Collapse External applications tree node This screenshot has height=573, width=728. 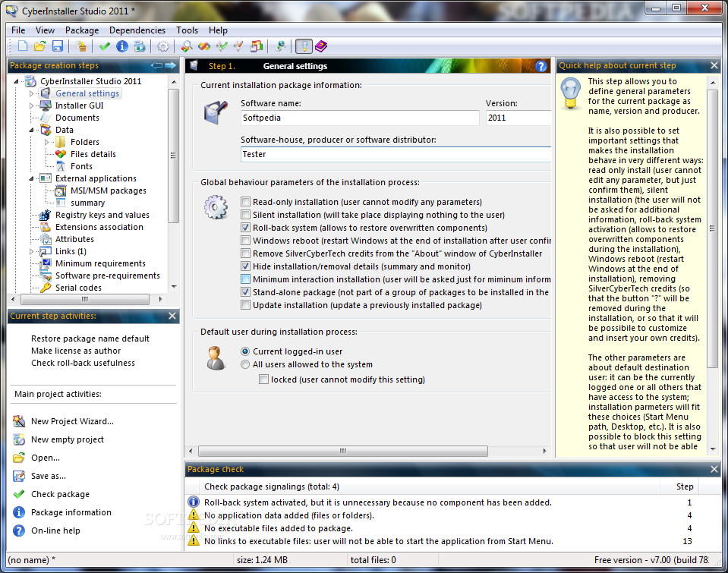pyautogui.click(x=32, y=178)
